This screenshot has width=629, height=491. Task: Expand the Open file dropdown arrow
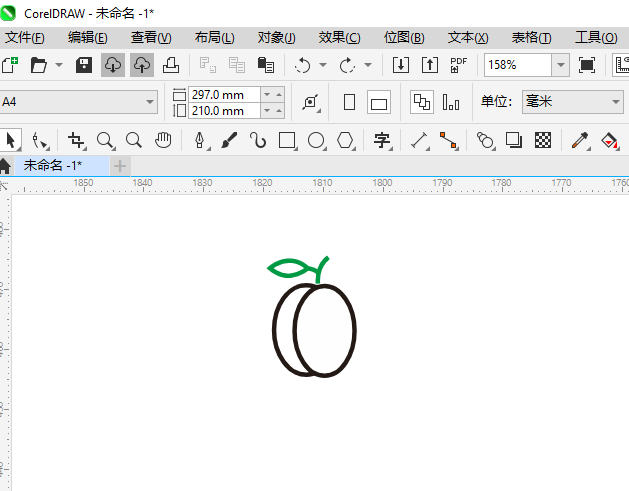(x=59, y=65)
